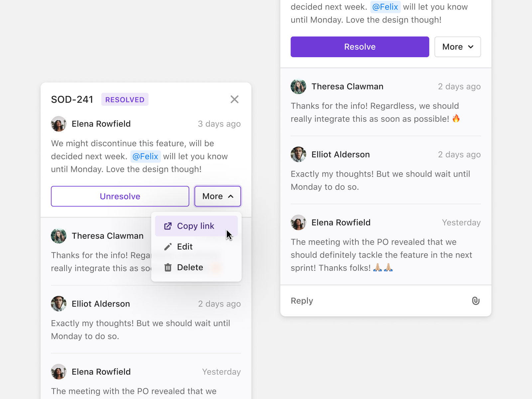The width and height of the screenshot is (532, 399).
Task: Click the fire emoji in Theresa's comment
Action: tap(457, 119)
